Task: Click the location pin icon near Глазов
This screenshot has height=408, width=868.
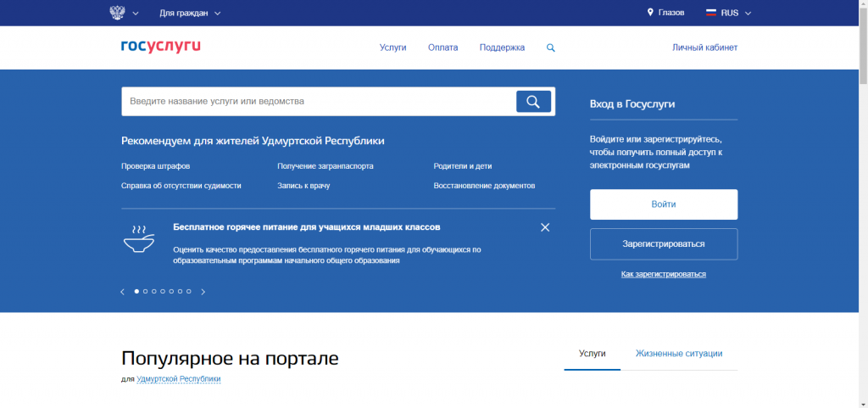Action: 650,12
